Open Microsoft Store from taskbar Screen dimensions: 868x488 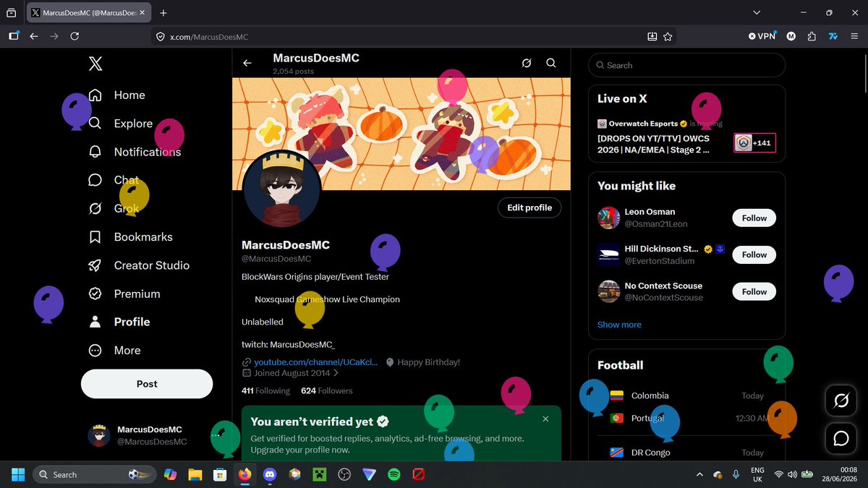click(219, 474)
